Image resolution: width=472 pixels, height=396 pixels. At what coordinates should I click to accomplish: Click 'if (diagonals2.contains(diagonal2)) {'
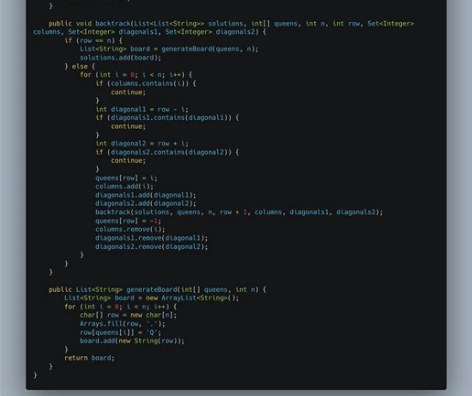pyautogui.click(x=167, y=152)
